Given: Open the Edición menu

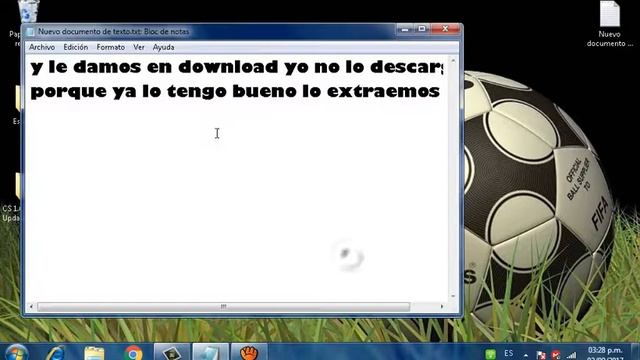Looking at the screenshot, I should click(x=76, y=47).
